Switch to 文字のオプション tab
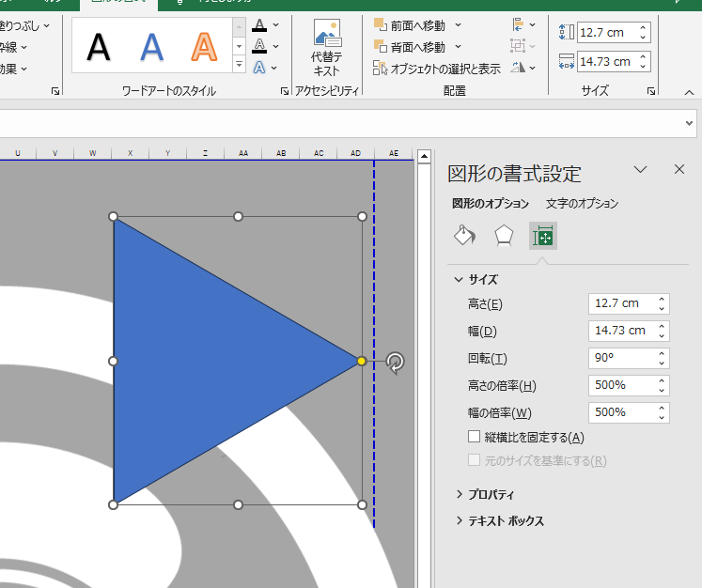 582,204
